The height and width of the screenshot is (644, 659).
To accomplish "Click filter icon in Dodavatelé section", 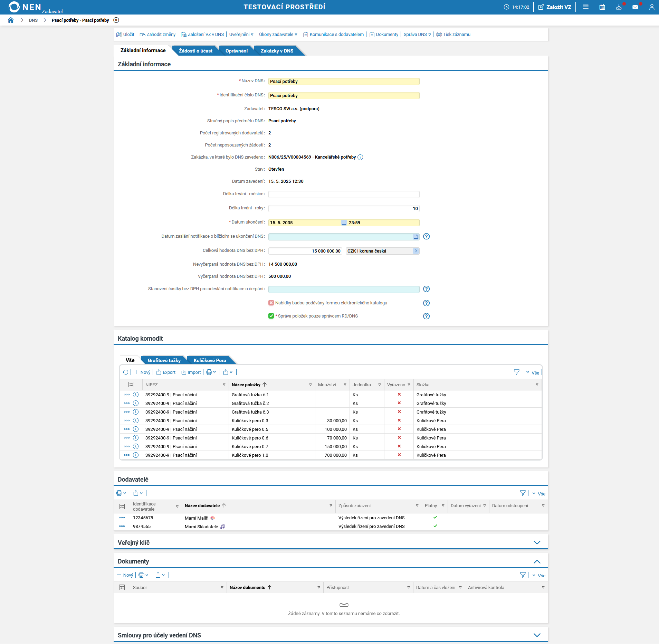I will [523, 493].
